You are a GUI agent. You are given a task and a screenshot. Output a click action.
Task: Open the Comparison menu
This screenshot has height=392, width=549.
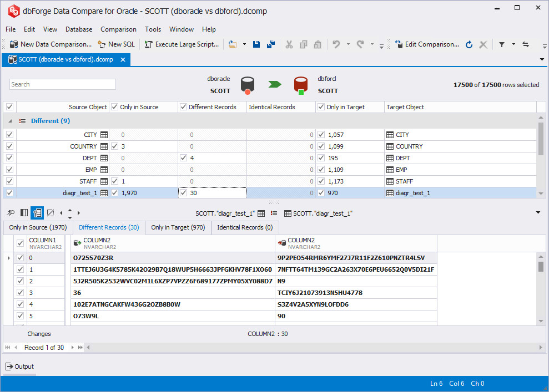[118, 29]
